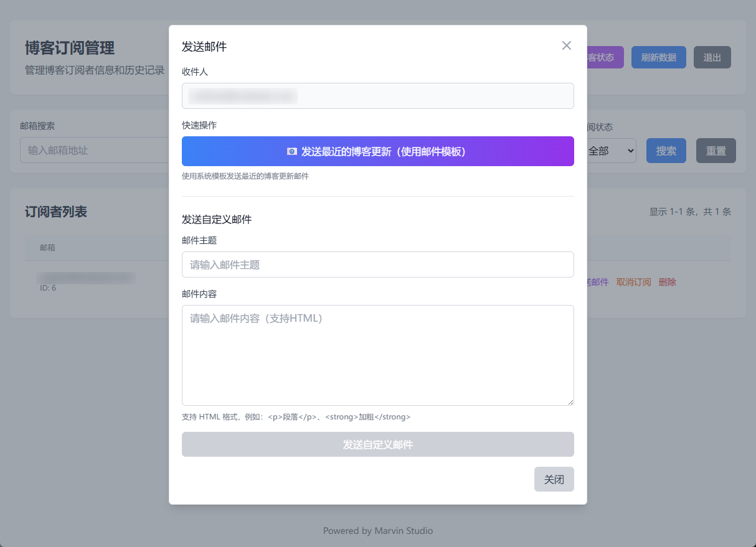This screenshot has height=547, width=756.
Task: Click into the 邮件内容 text area
Action: 377,355
